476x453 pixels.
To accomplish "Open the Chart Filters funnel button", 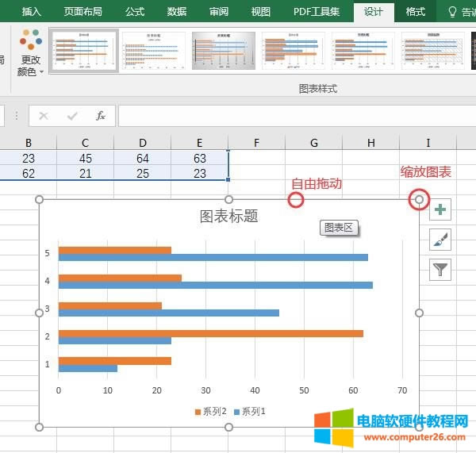I will tap(440, 270).
